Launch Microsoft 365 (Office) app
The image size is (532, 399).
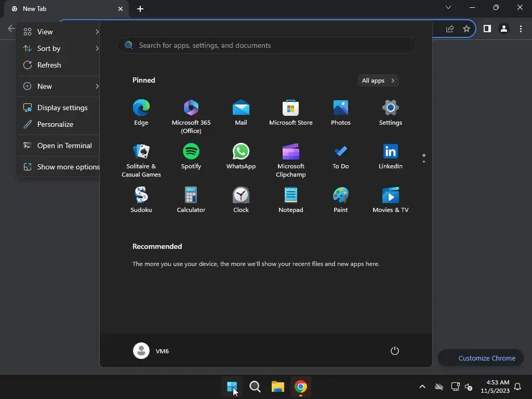coord(191,116)
